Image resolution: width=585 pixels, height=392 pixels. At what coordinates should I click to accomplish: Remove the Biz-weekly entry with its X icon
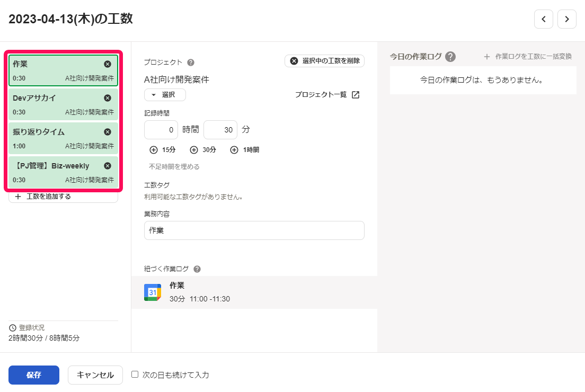click(108, 166)
